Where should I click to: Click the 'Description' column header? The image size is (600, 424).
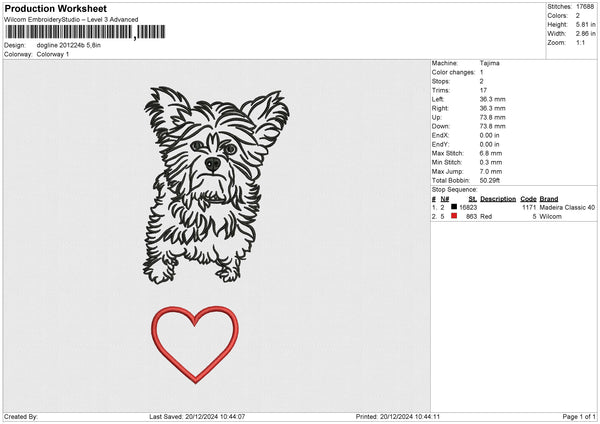point(498,199)
